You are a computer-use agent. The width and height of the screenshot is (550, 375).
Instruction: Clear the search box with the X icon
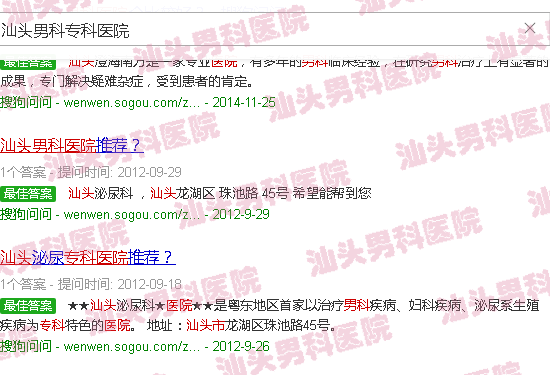pyautogui.click(x=530, y=28)
